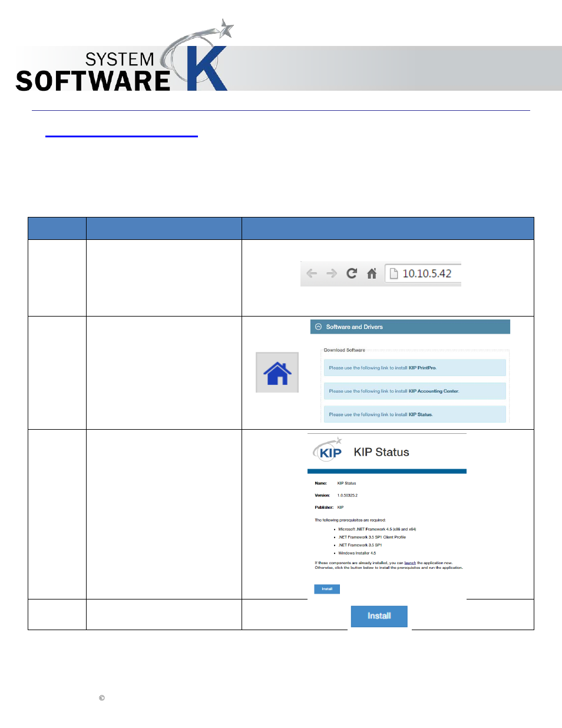Viewport: 562px width, 728px height.
Task: Click the browser forward arrow
Action: (x=332, y=274)
